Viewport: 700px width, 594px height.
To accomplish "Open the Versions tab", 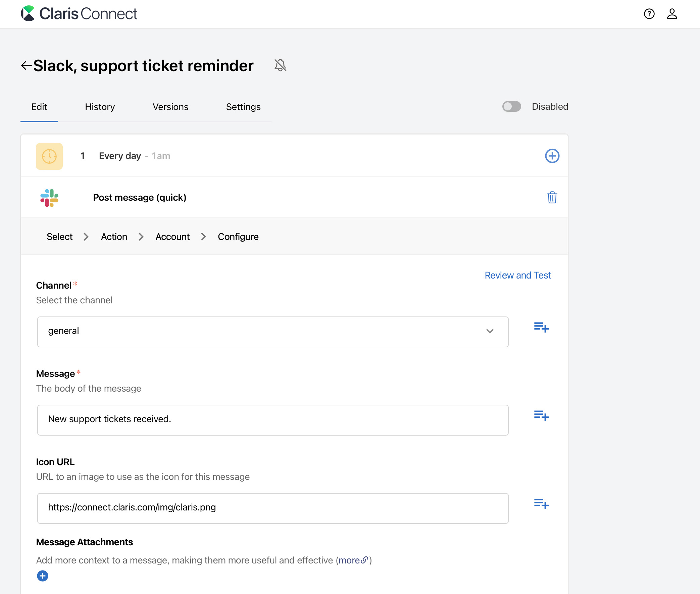I will pos(170,107).
